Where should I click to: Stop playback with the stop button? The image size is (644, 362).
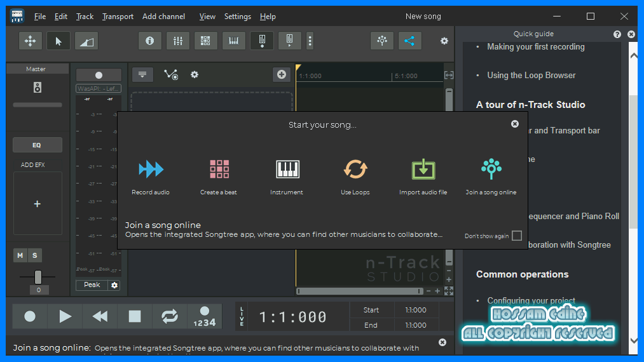tap(135, 316)
